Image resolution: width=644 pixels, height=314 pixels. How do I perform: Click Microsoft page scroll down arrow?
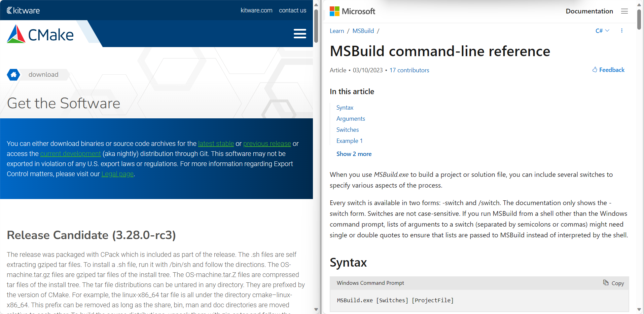point(639,309)
